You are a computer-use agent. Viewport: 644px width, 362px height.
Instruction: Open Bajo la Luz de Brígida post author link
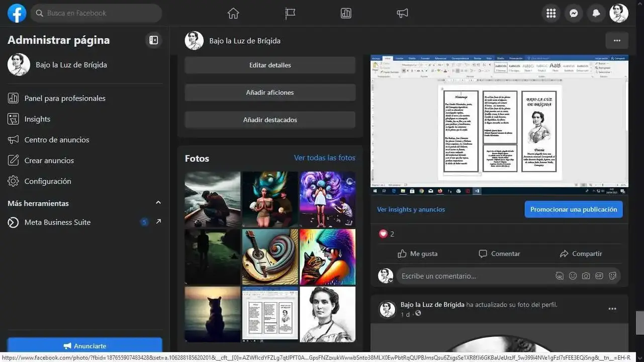[432, 305]
